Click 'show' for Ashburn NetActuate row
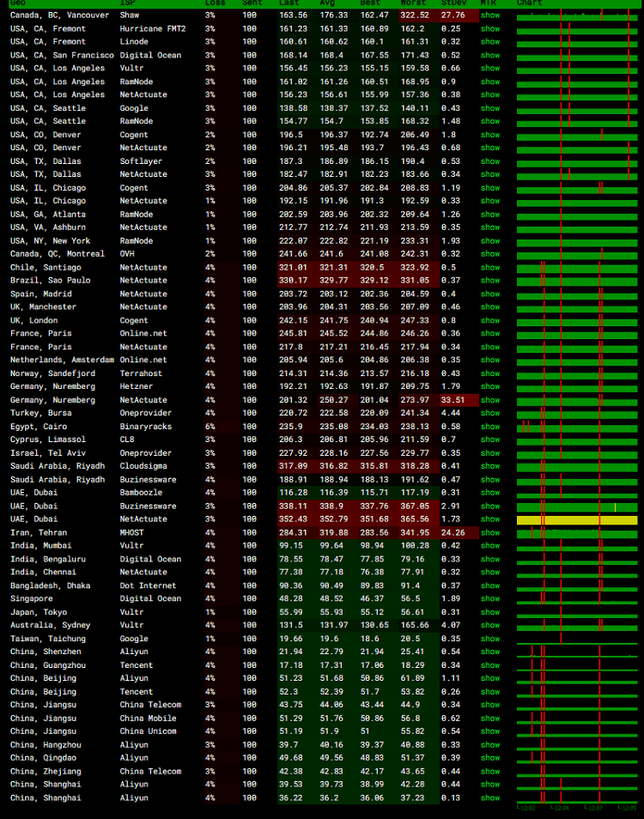644x819 pixels. (x=490, y=227)
